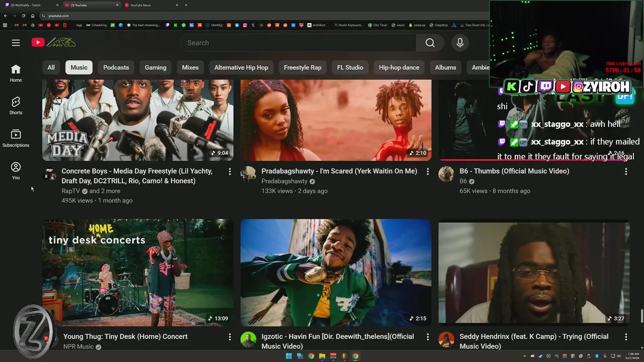Open the Obs Timer bookmark

tap(377, 25)
